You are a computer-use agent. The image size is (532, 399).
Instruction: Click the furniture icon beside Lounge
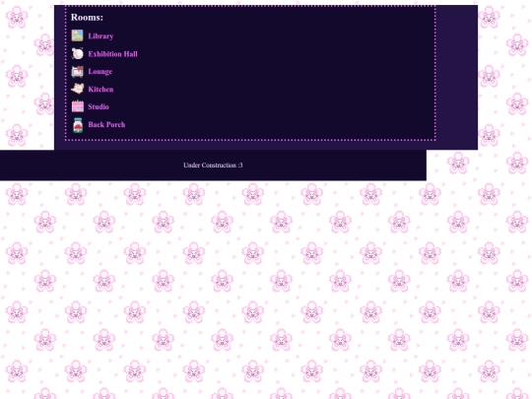(x=78, y=71)
